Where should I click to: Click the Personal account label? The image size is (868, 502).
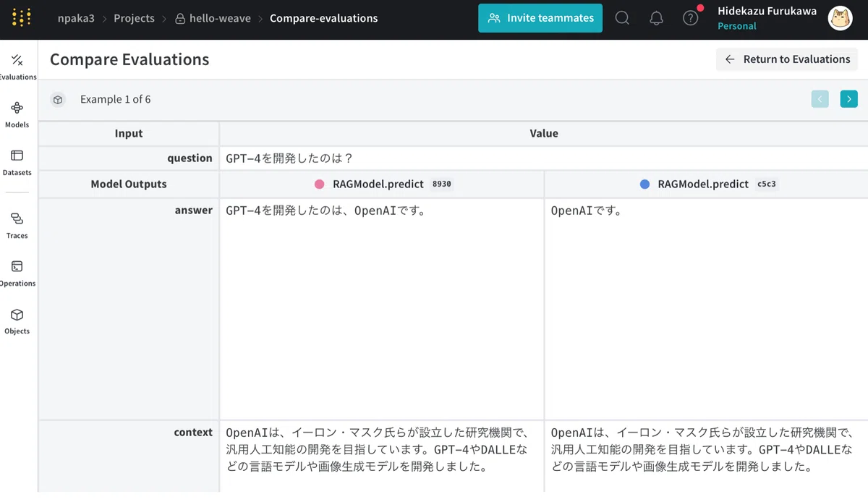tap(736, 26)
